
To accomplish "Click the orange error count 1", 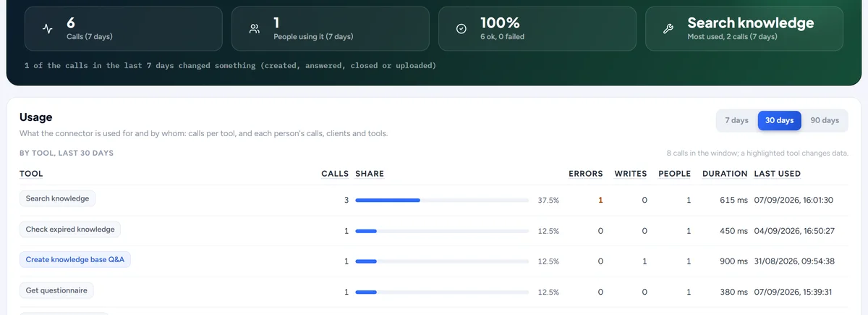I will (x=600, y=200).
